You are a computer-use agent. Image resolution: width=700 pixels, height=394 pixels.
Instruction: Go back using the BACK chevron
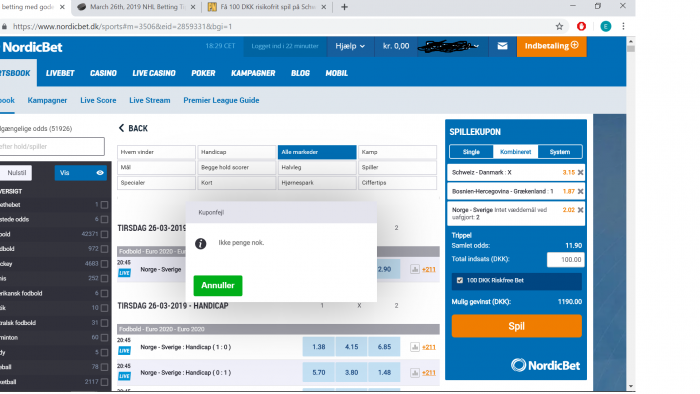(133, 129)
